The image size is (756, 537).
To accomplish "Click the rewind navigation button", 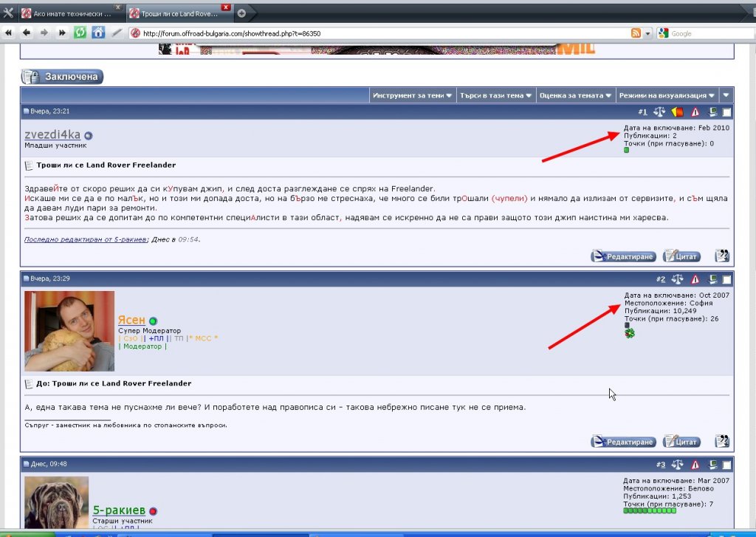I will (8, 33).
